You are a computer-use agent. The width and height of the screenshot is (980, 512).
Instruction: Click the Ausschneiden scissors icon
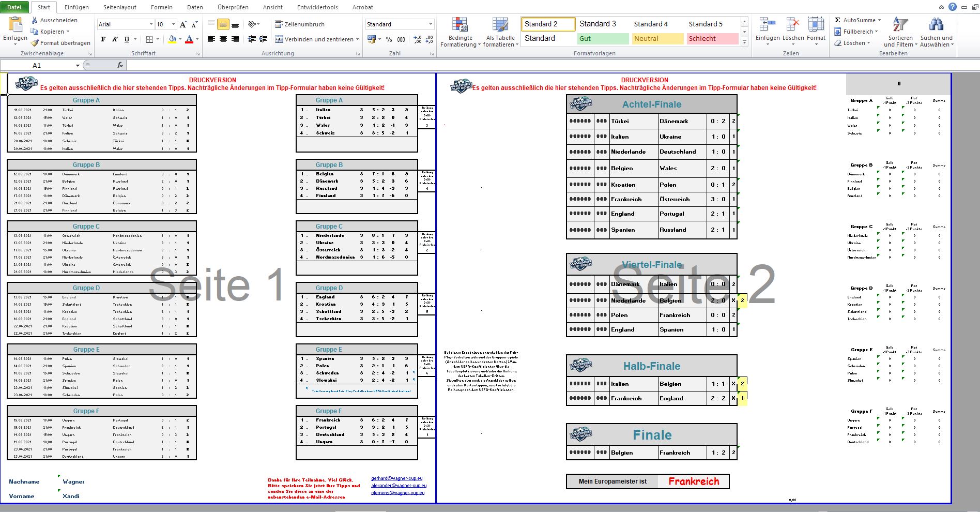click(35, 20)
